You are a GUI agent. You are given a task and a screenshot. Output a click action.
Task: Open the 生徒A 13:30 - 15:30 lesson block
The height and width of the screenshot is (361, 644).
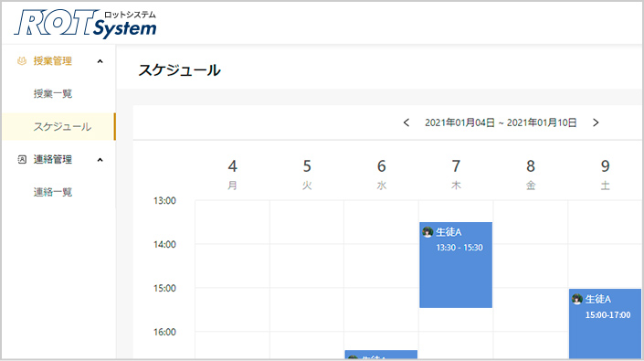click(456, 265)
